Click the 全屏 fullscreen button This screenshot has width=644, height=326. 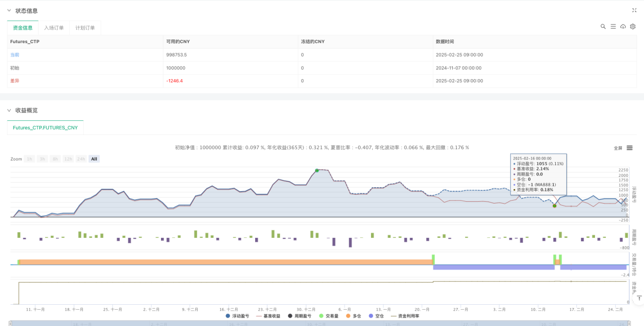(618, 148)
